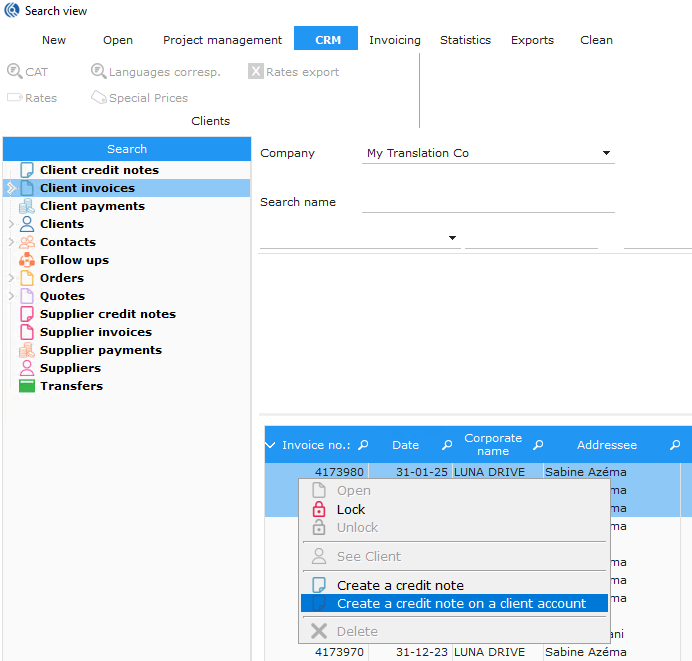Click the Transfers green icon
Image resolution: width=692 pixels, height=661 pixels.
click(27, 386)
